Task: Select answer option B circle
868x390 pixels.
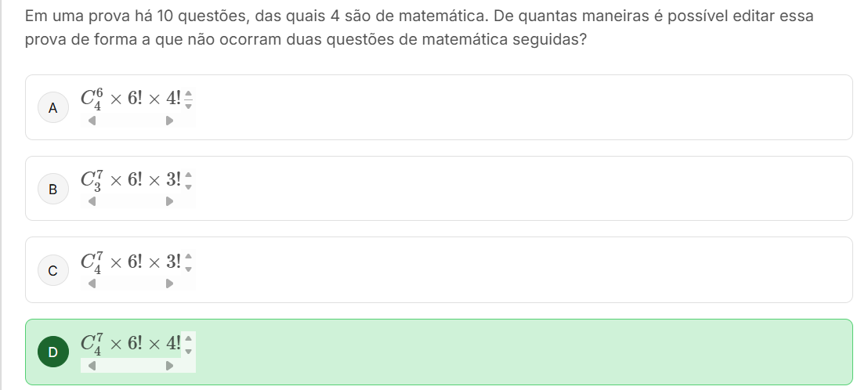Action: [x=53, y=190]
